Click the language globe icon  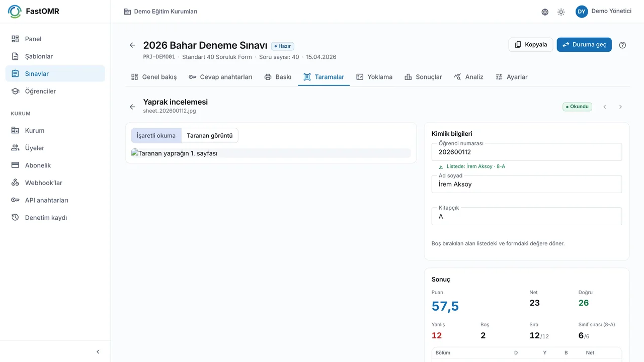click(545, 12)
